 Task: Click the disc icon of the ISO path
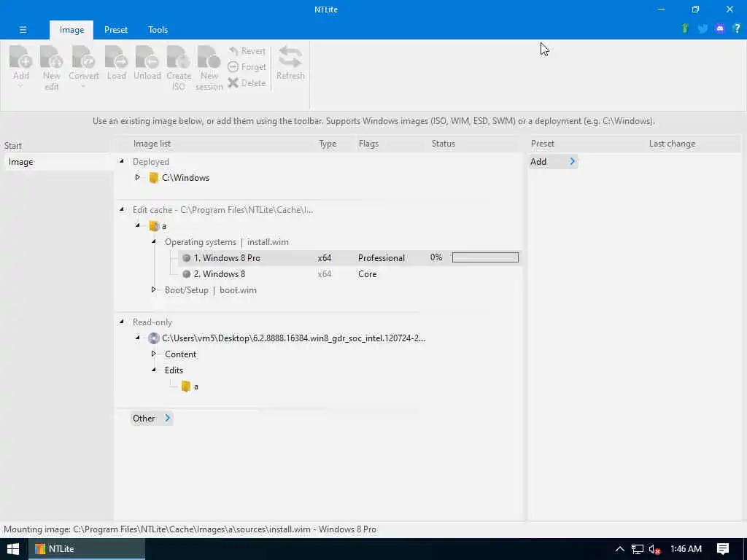pos(153,338)
